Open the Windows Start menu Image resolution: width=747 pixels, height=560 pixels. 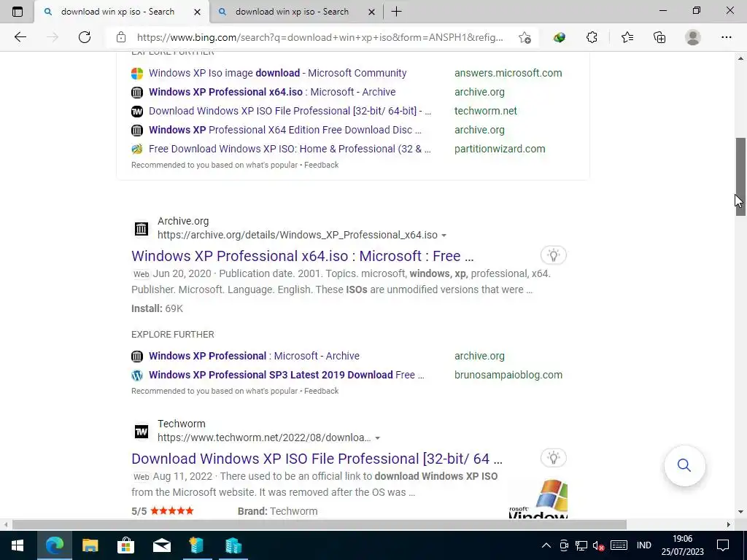[18, 545]
